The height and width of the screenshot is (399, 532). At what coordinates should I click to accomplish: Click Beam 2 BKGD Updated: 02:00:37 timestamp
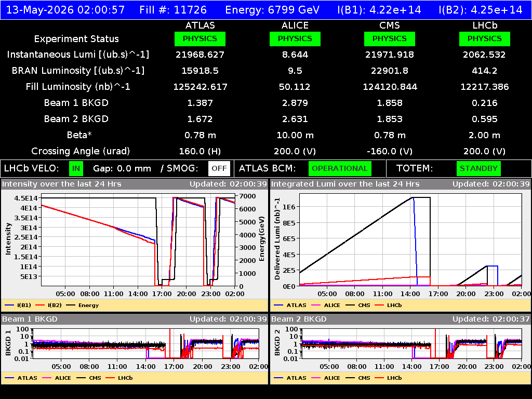coord(491,319)
